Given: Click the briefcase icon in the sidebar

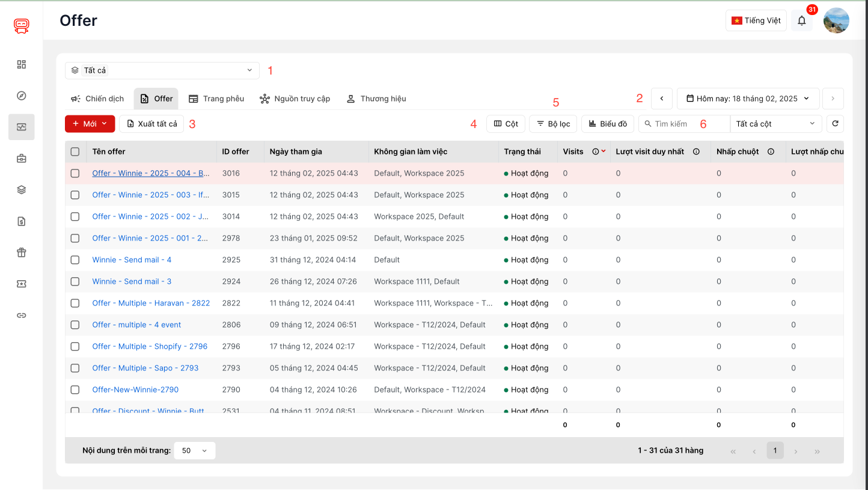Looking at the screenshot, I should 22,159.
